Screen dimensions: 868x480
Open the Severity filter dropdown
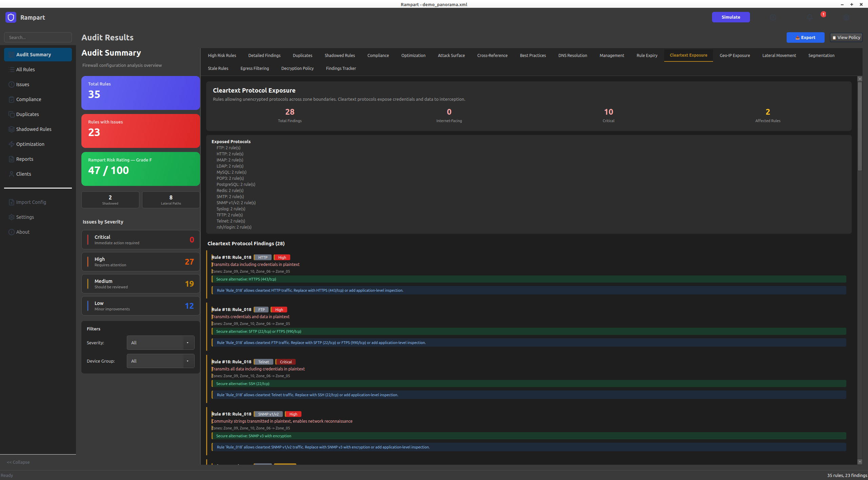[160, 343]
